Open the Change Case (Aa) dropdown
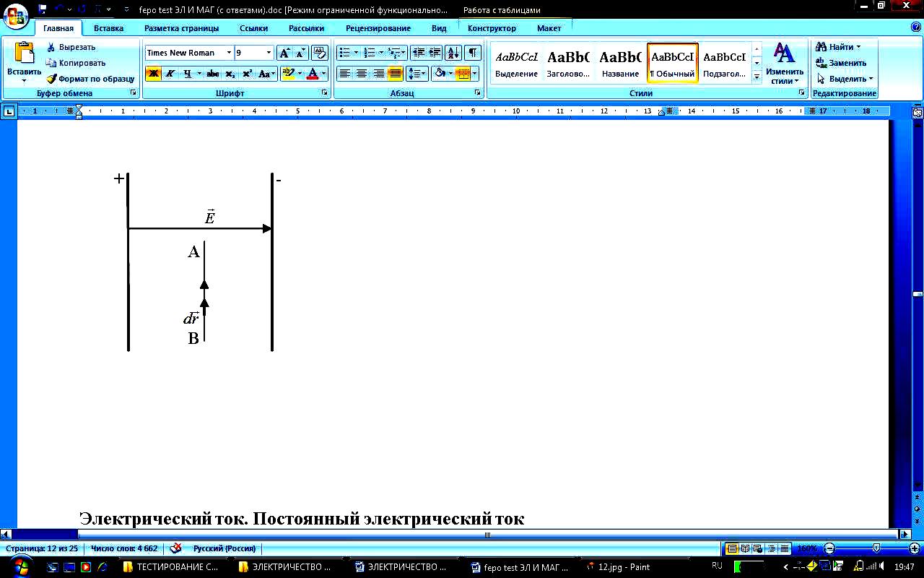This screenshot has height=578, width=924. [267, 74]
